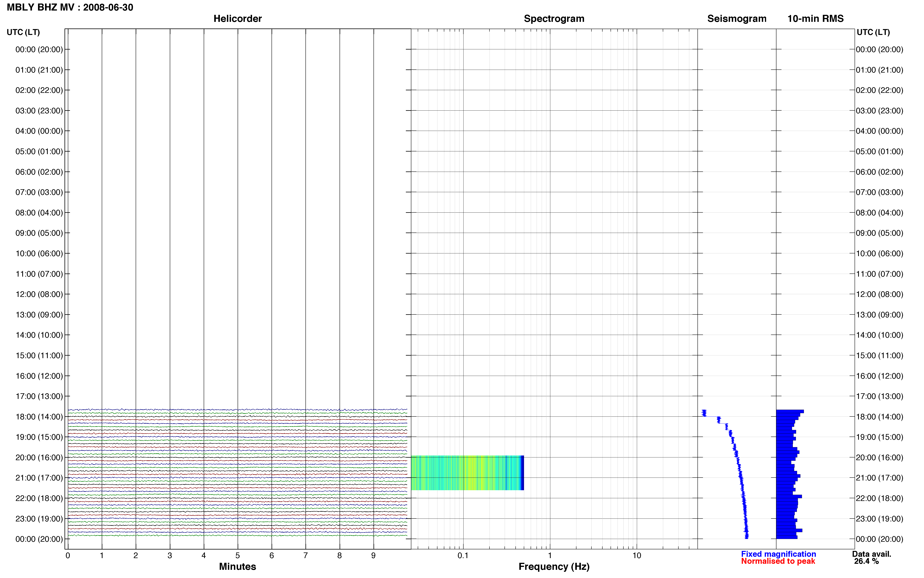Click the right '15:00 (11:00)' time label

click(x=879, y=355)
